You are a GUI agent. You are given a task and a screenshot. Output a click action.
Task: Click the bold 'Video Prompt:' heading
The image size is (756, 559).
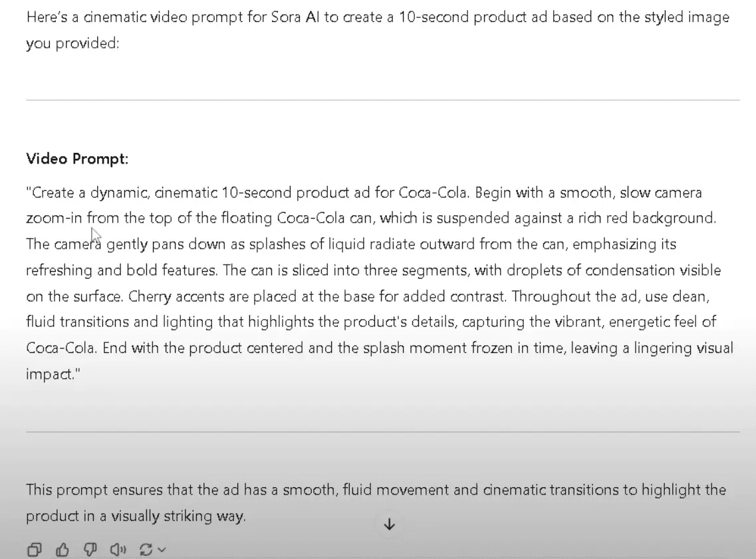coord(77,159)
